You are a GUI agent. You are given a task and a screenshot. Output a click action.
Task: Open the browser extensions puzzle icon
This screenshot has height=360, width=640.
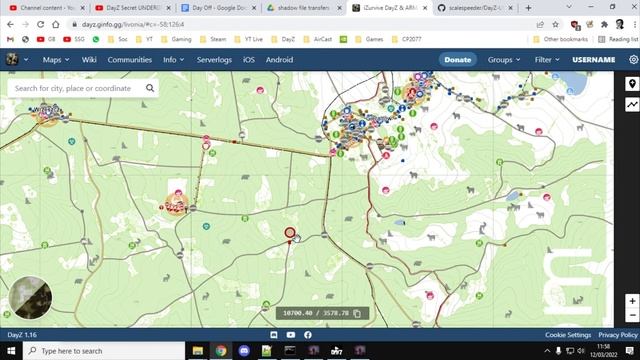click(604, 24)
